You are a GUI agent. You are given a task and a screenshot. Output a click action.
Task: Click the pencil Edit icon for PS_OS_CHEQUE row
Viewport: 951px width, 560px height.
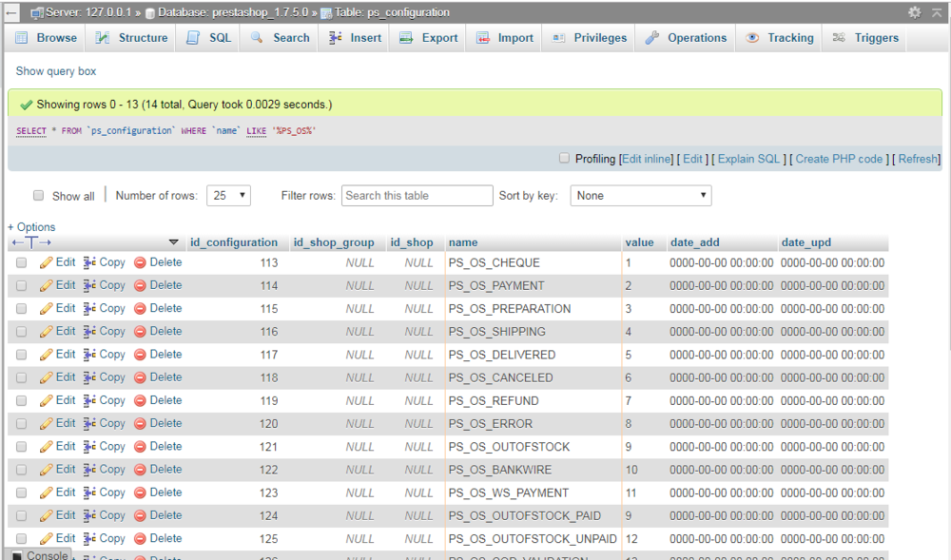click(x=46, y=262)
